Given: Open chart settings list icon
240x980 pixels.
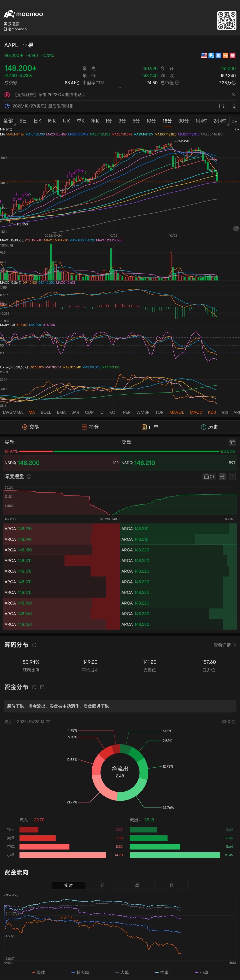Looking at the screenshot, I should (235, 121).
